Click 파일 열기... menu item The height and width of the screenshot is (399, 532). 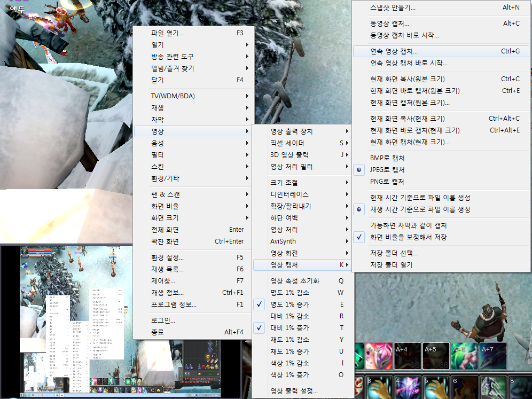(193, 33)
